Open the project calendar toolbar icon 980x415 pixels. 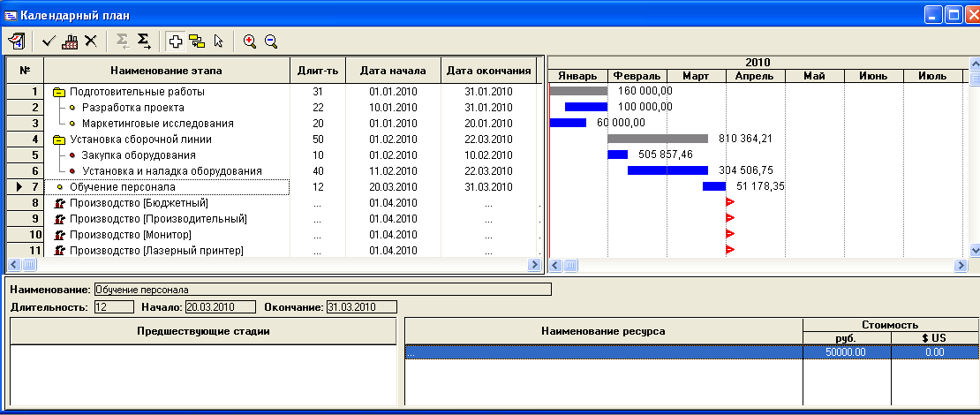[16, 41]
